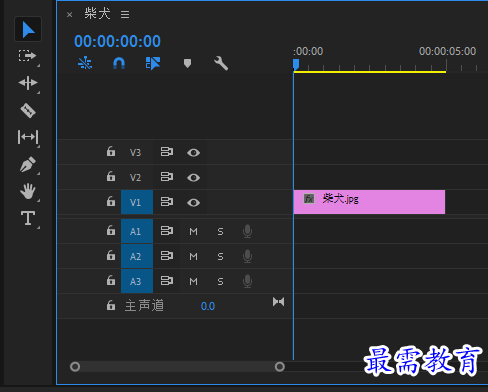Mute audio track A2
Viewport: 488px width, 392px height.
point(193,256)
